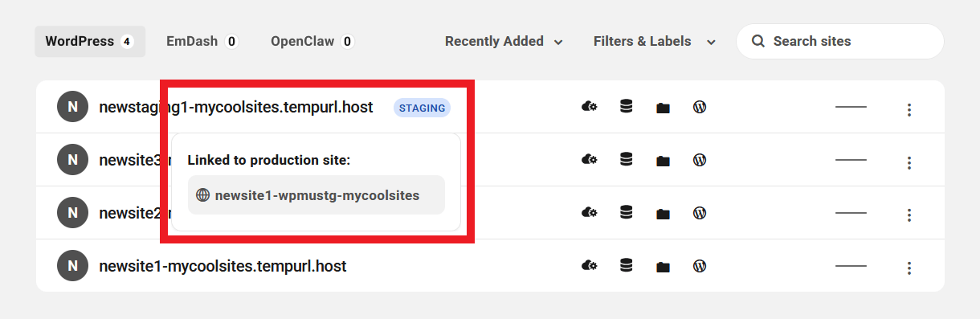This screenshot has width=980, height=319.
Task: Open WordPress admin icon in newsite2 row
Action: [700, 213]
